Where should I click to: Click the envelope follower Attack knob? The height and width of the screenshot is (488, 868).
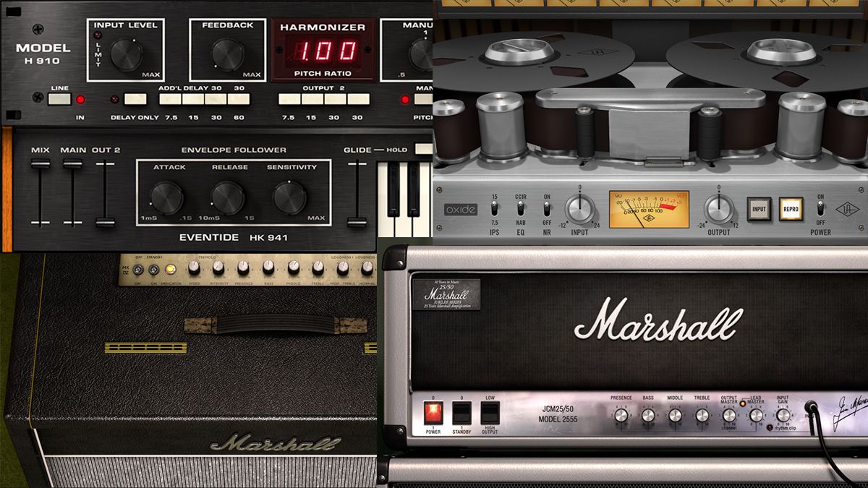click(166, 198)
